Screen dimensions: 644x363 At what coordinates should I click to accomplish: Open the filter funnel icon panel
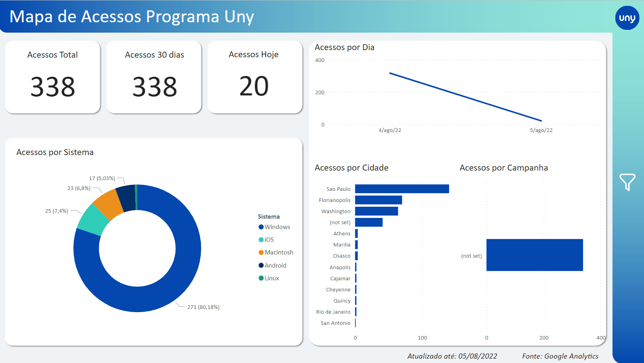627,182
